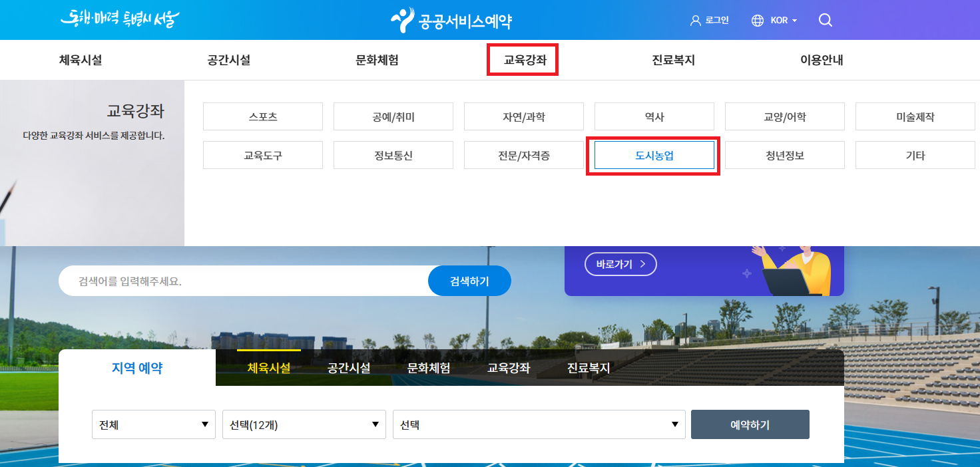Click the 검색하기 search button
Image resolution: width=980 pixels, height=467 pixels.
469,280
